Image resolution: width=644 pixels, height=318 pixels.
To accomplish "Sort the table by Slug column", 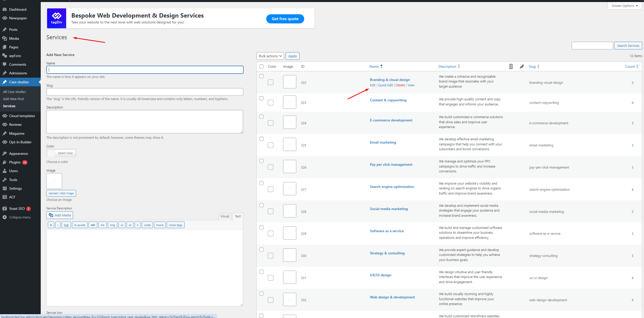I will (x=534, y=66).
